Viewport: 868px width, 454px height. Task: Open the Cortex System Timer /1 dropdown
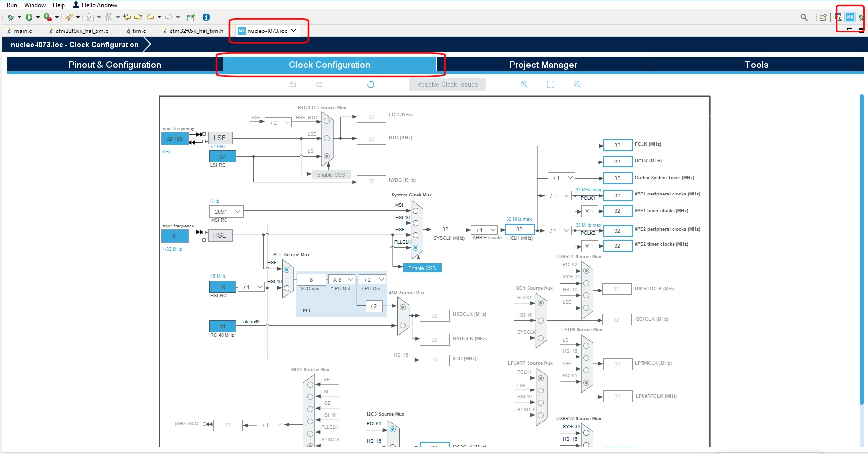click(561, 178)
